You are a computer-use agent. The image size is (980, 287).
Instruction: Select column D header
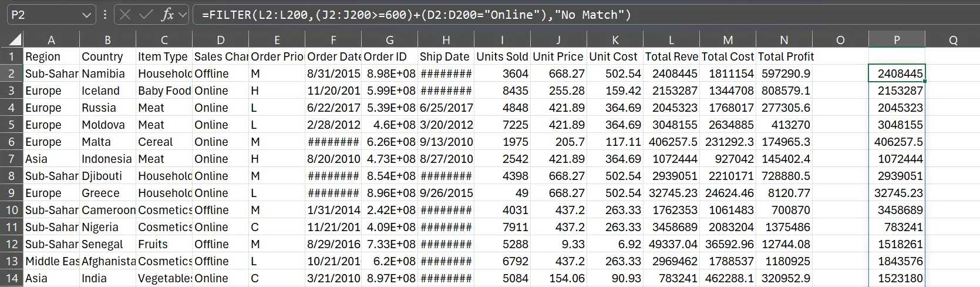[x=220, y=40]
